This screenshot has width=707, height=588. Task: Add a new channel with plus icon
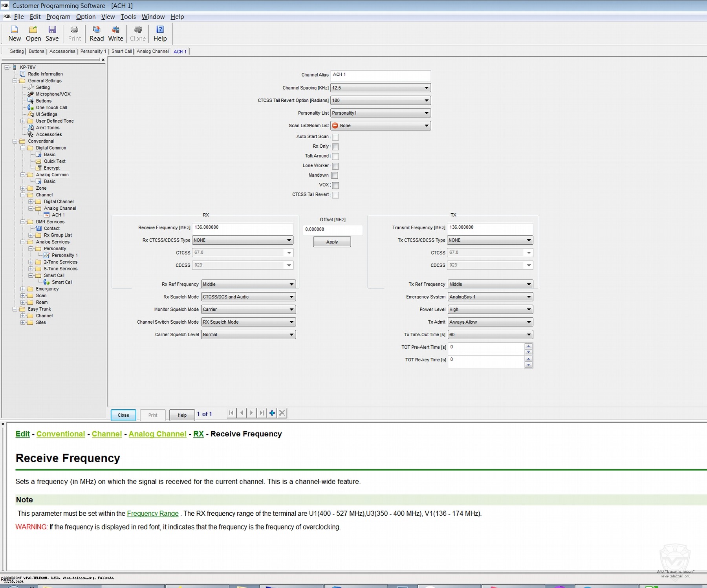(x=272, y=413)
